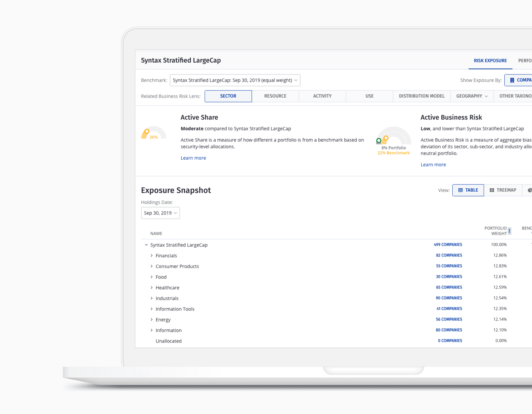This screenshot has width=532, height=414.
Task: Click the table grid icon in Table view button
Action: 461,190
